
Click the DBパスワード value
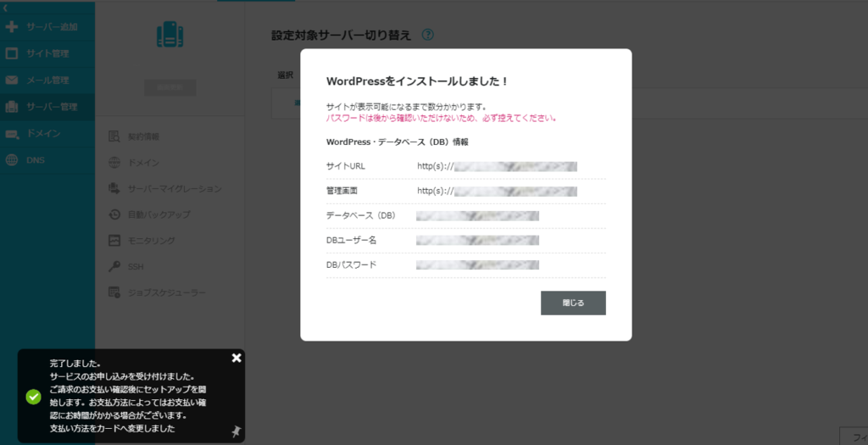[477, 265]
